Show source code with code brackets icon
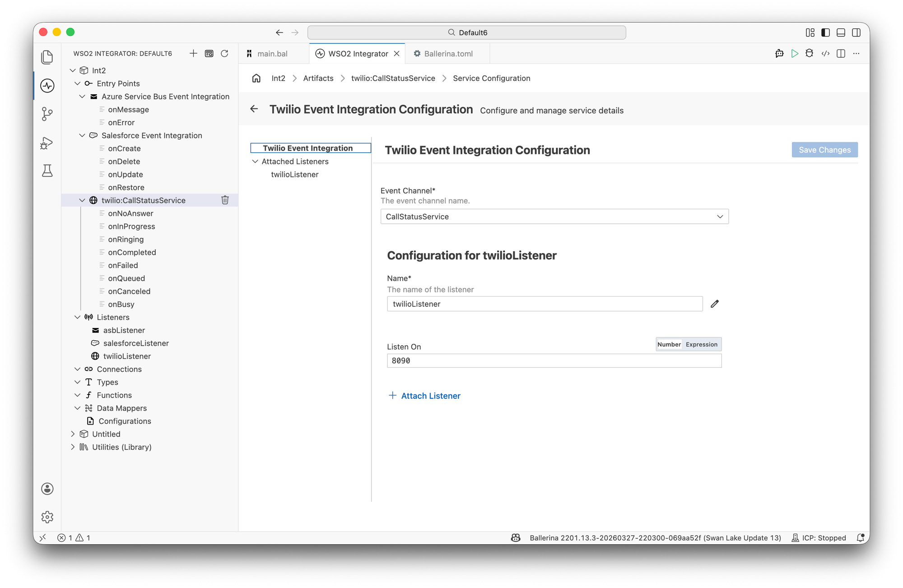This screenshot has width=903, height=588. 825,53
